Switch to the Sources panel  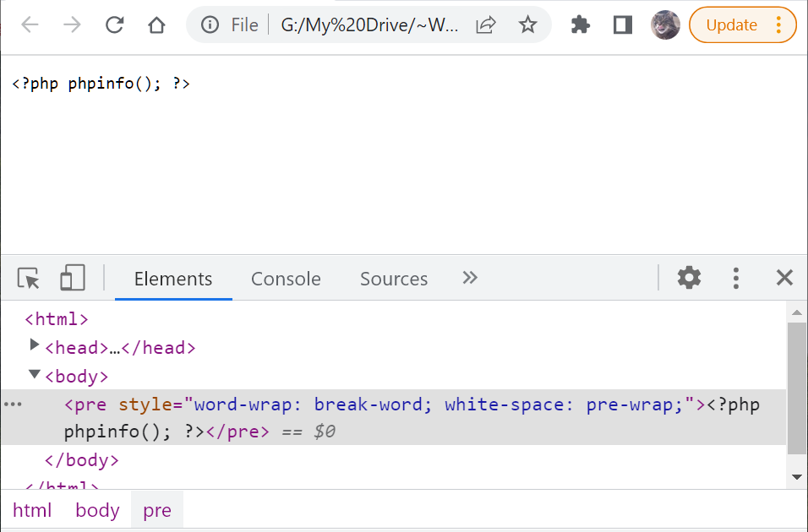point(393,278)
